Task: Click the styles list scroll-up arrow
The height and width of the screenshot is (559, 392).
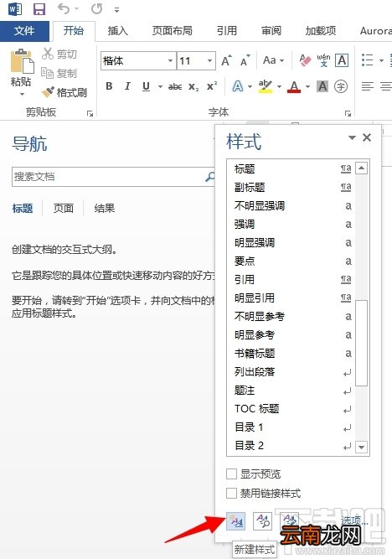Action: [361, 168]
